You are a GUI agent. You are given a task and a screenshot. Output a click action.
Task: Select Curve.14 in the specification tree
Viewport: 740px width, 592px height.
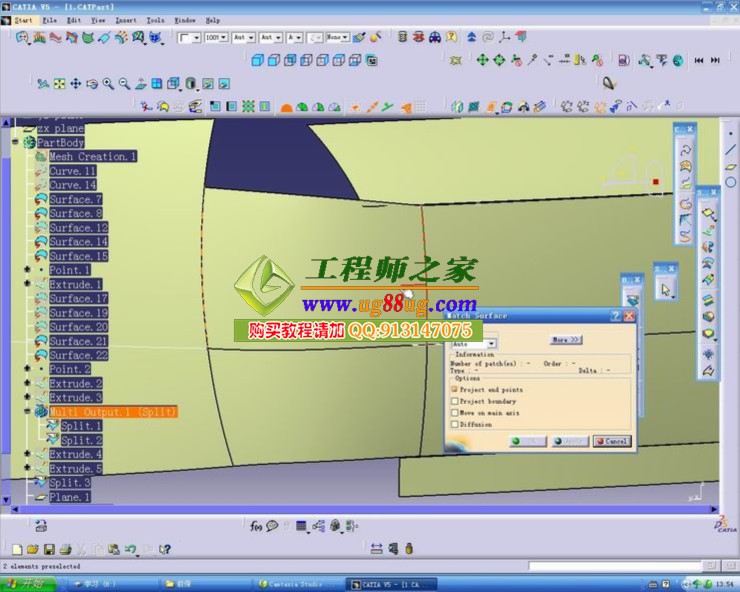point(73,185)
